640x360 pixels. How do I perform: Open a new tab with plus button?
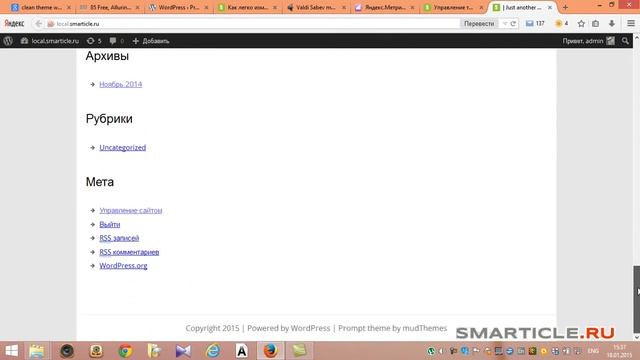pos(565,7)
